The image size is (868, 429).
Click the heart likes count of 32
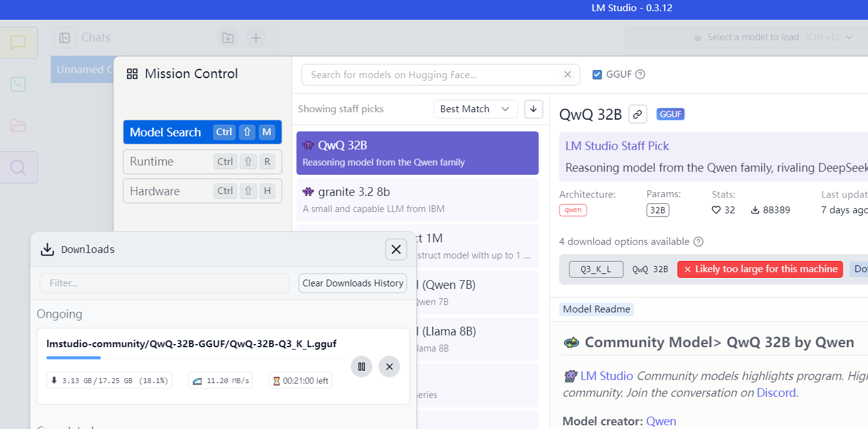[x=724, y=210]
